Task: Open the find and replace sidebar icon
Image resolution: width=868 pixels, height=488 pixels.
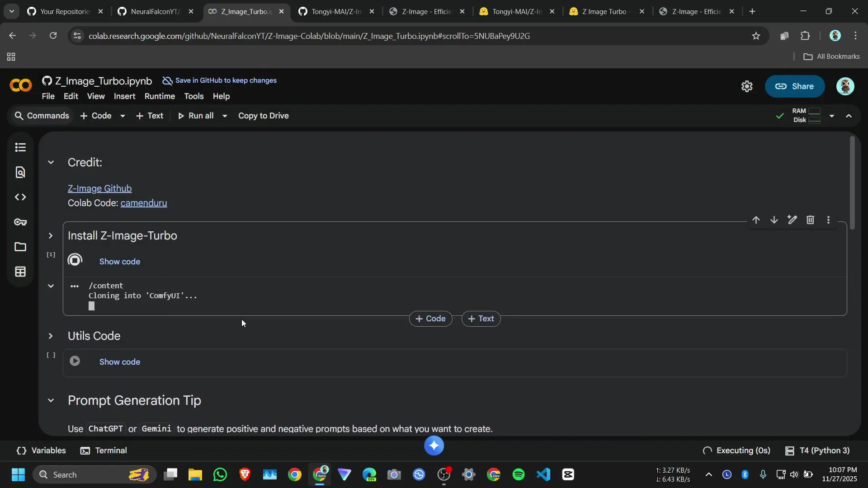Action: click(20, 172)
